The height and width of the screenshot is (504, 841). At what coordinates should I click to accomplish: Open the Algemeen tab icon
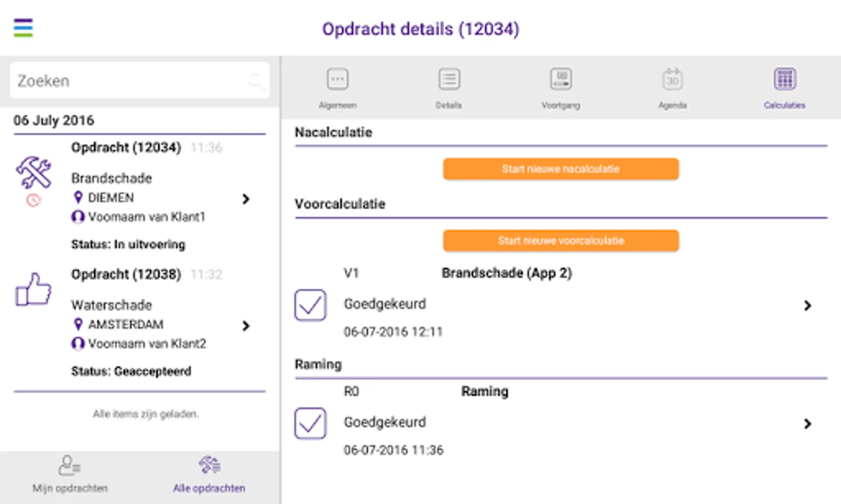pyautogui.click(x=337, y=80)
